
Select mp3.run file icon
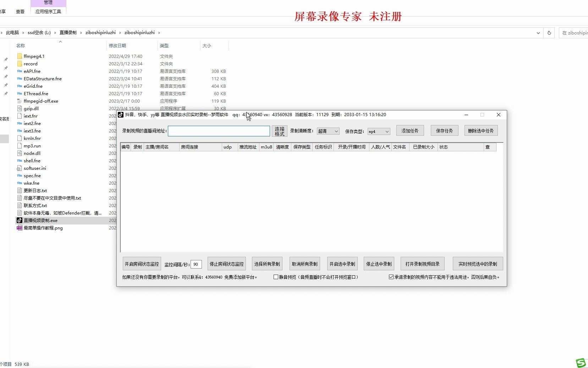pos(20,146)
